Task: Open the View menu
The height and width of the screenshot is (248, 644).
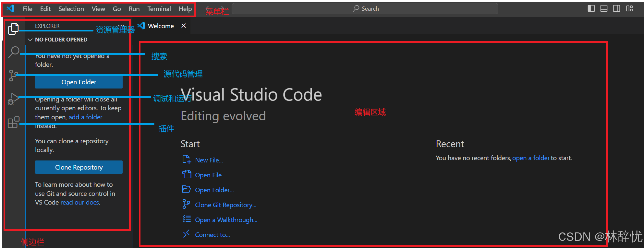Action: click(x=98, y=9)
